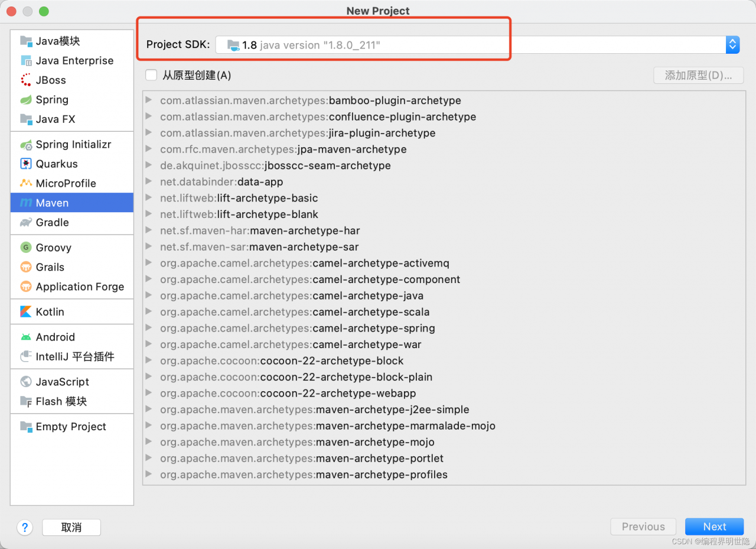The height and width of the screenshot is (549, 756).
Task: Open help with the question mark button
Action: 25,527
